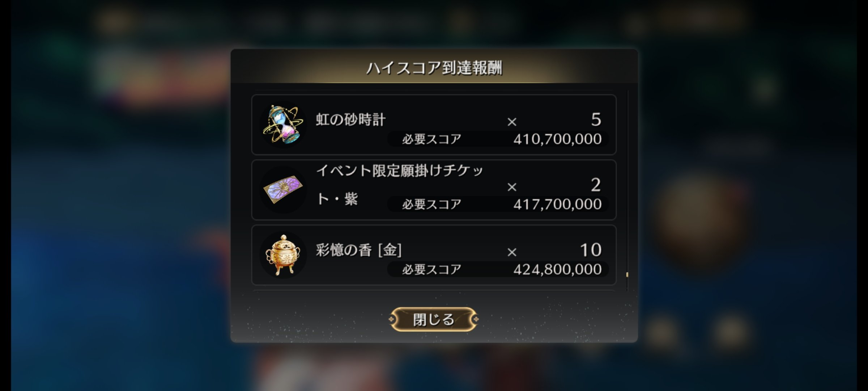Click 必要スコア label in hourglass row
The height and width of the screenshot is (391, 868).
432,139
